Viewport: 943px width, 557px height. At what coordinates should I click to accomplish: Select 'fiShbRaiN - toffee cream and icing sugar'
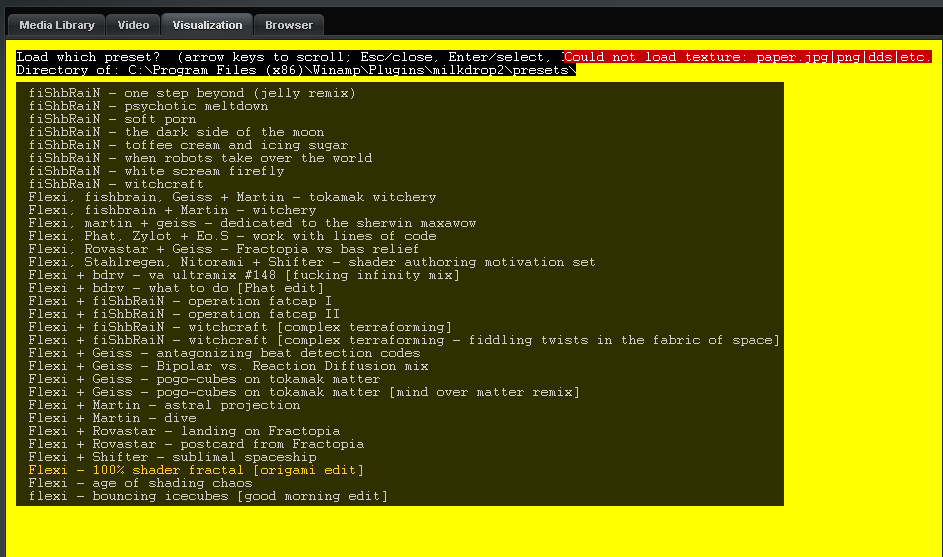pyautogui.click(x=188, y=146)
